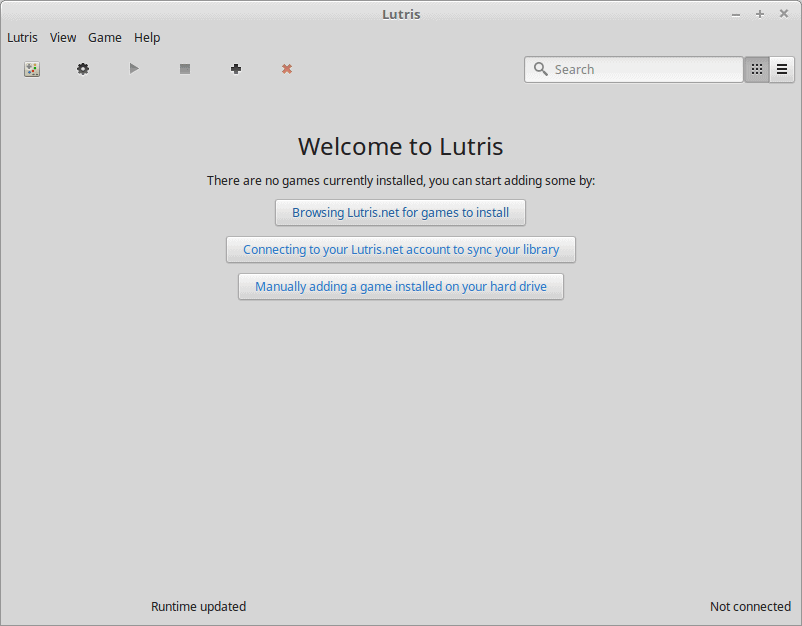
Task: Click Manually adding a game button
Action: [401, 286]
